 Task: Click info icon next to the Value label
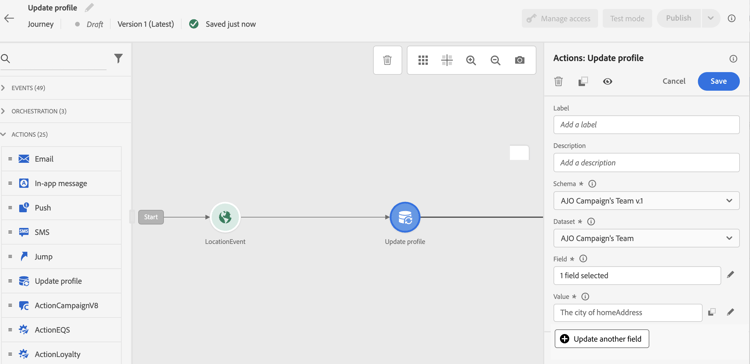click(585, 296)
